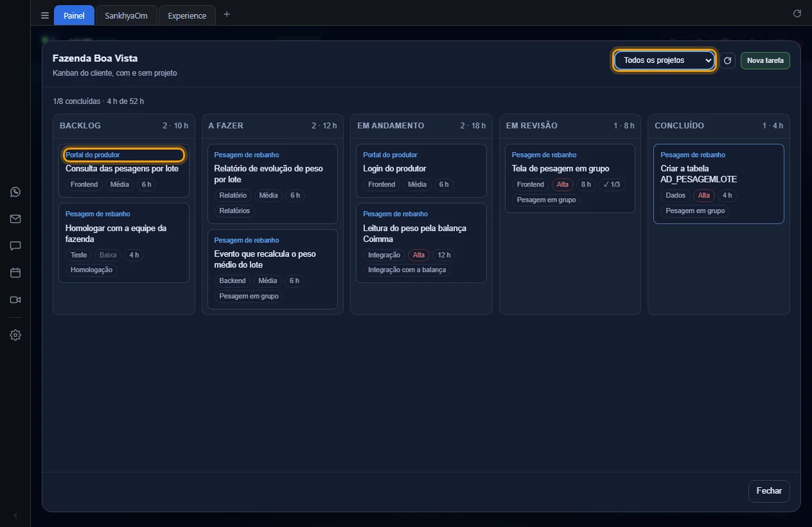
Task: Open Evento que recalcula o peso médio card
Action: coord(273,269)
